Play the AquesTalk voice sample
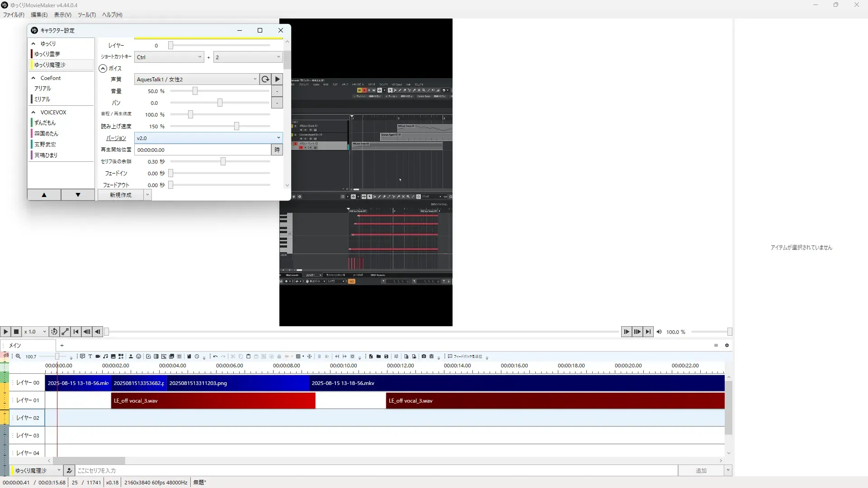This screenshot has width=868, height=488. [x=277, y=79]
